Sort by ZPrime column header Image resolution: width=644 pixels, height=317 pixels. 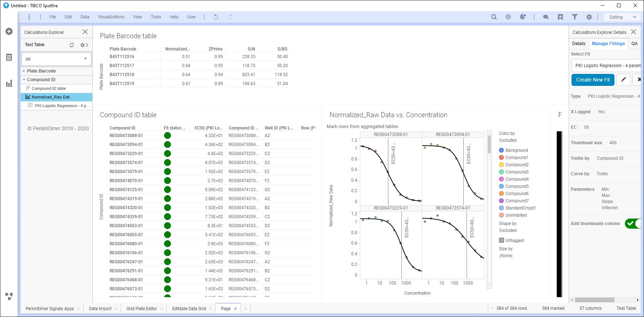216,49
